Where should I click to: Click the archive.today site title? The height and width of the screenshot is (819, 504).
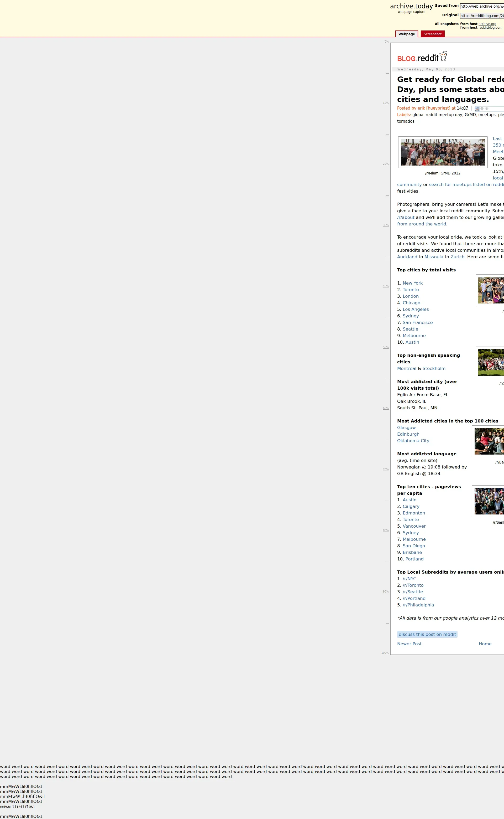click(x=411, y=6)
